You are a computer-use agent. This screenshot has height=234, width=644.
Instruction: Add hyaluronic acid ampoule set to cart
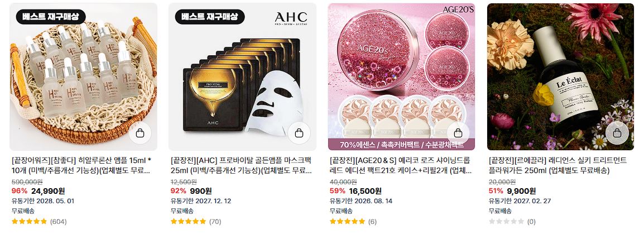[x=140, y=133]
